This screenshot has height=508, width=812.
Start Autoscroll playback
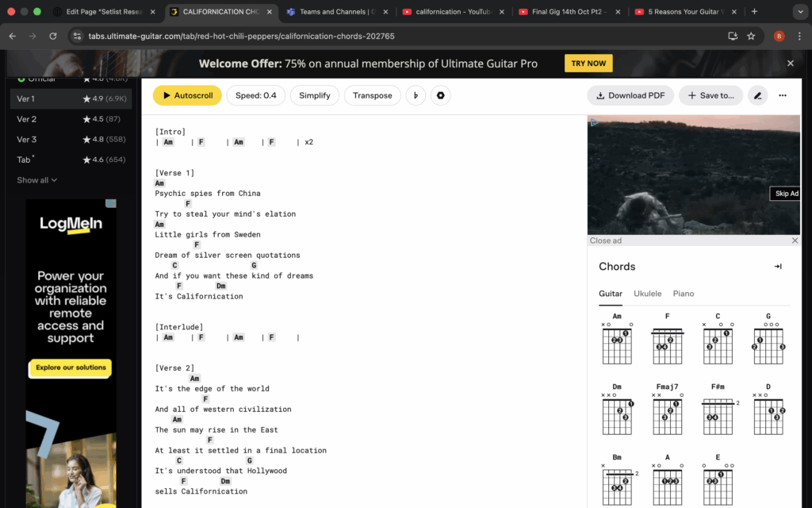[187, 95]
